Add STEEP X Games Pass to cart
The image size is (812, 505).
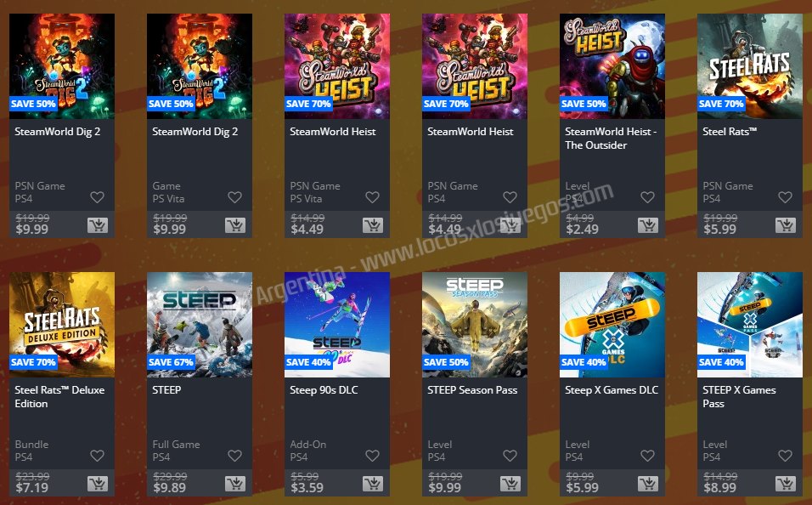(786, 483)
